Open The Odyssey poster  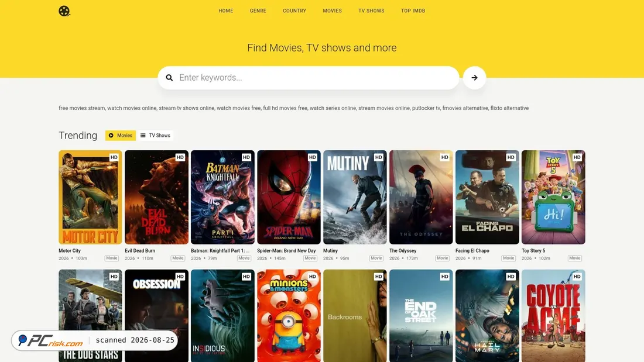pos(421,197)
